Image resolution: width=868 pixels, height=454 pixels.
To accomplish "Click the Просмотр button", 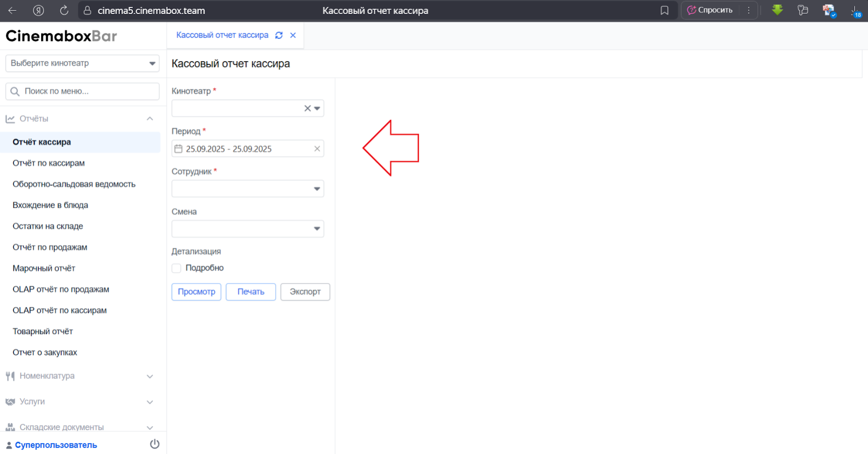I will (x=196, y=292).
